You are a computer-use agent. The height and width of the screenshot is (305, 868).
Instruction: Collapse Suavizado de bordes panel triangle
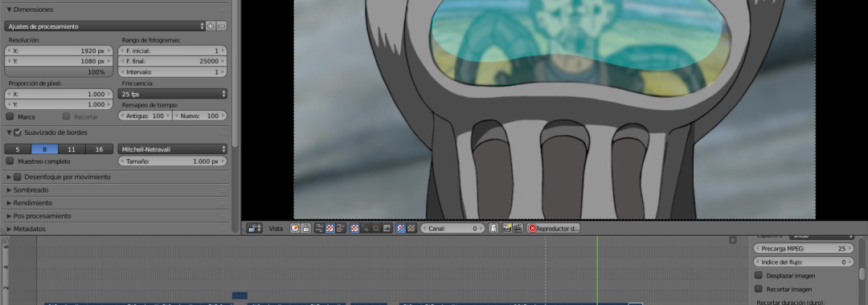coord(10,132)
